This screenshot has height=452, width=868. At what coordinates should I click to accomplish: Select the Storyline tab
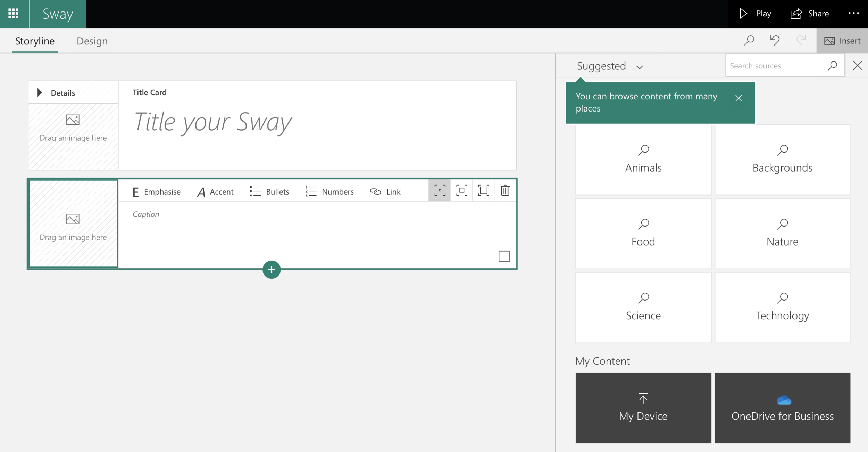(35, 41)
